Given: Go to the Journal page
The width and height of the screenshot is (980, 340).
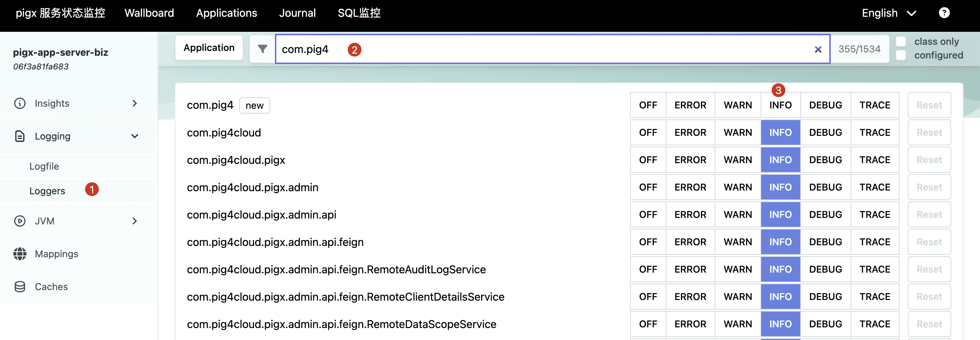Looking at the screenshot, I should point(297,13).
